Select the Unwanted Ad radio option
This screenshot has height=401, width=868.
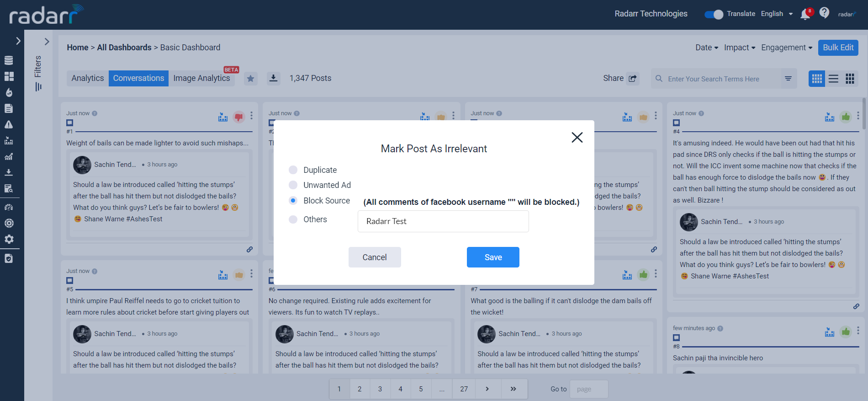(293, 185)
